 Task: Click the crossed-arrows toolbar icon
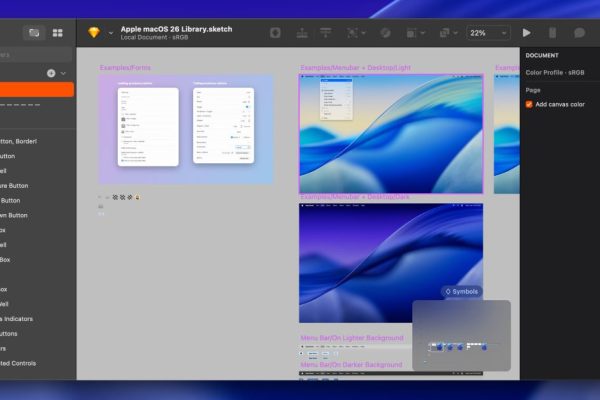352,33
